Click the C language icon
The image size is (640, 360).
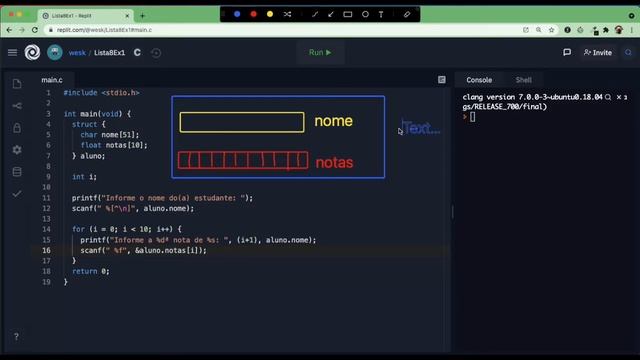(137, 53)
